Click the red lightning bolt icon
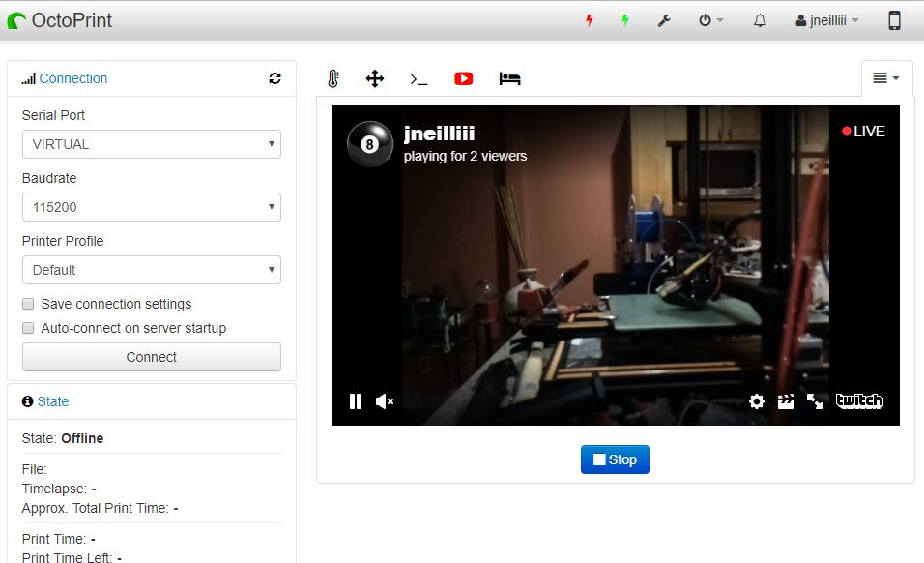This screenshot has height=563, width=924. click(x=589, y=20)
